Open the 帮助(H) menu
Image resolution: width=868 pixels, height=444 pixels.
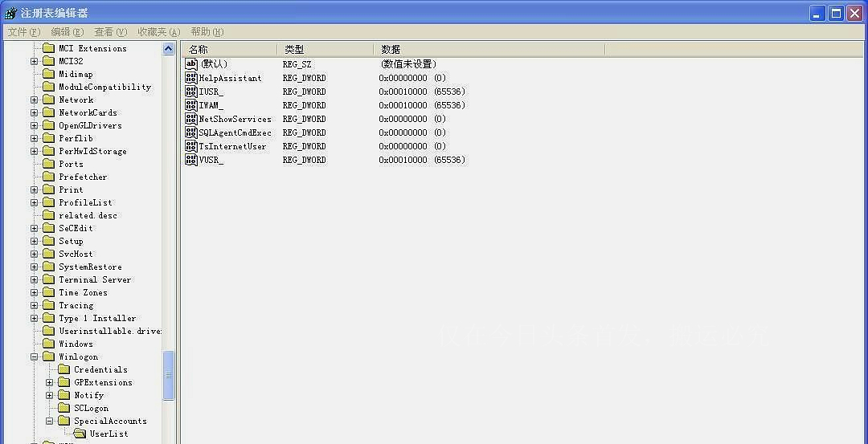pos(207,32)
